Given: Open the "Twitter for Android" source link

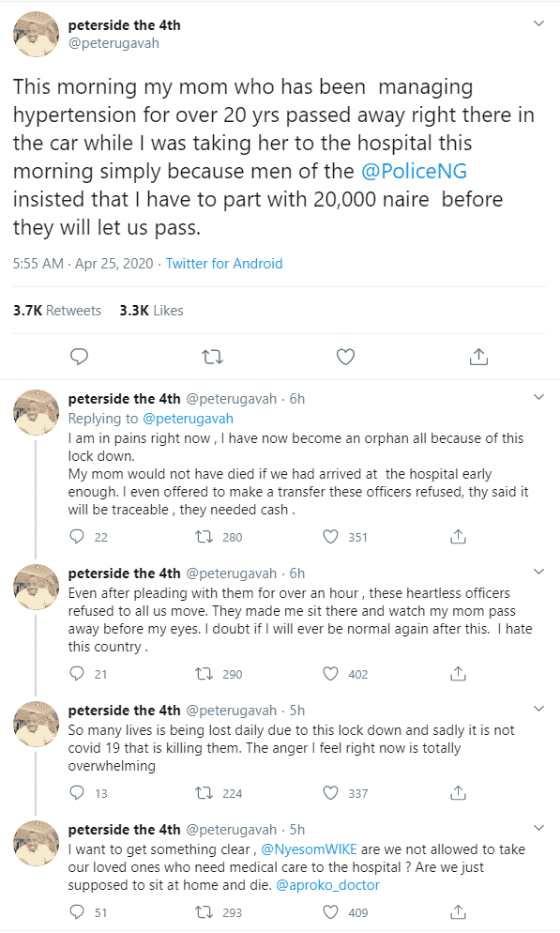Looking at the screenshot, I should tap(224, 264).
